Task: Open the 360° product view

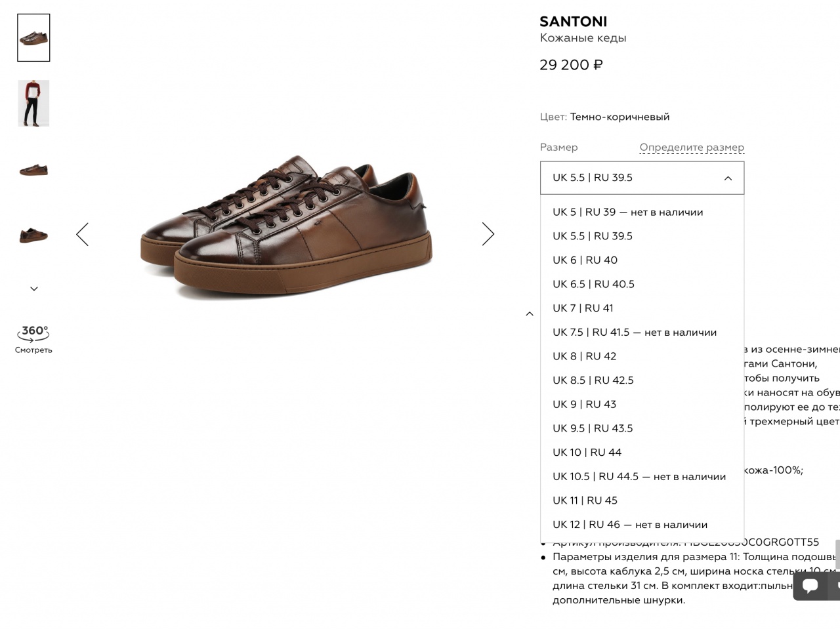Action: [33, 338]
